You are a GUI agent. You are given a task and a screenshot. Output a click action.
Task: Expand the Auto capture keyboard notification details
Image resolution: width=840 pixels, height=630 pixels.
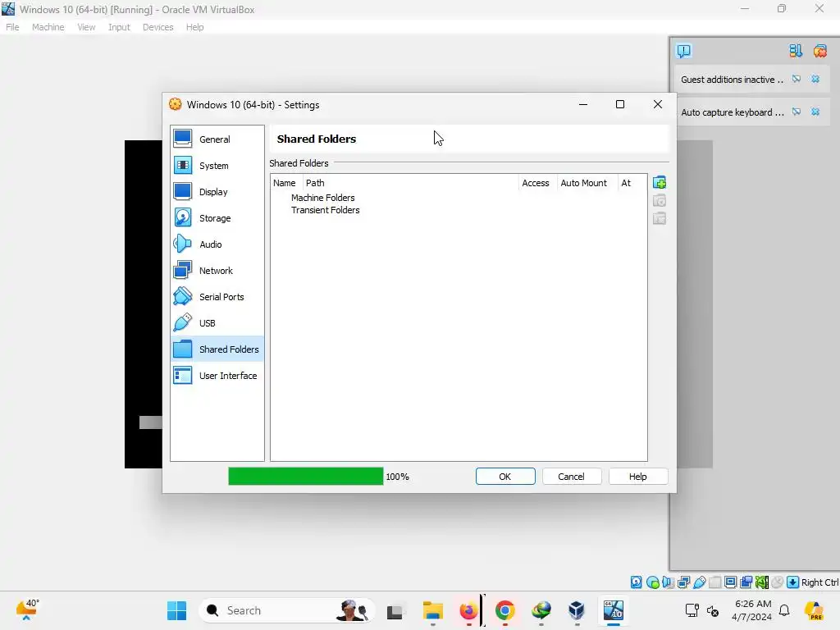(797, 112)
